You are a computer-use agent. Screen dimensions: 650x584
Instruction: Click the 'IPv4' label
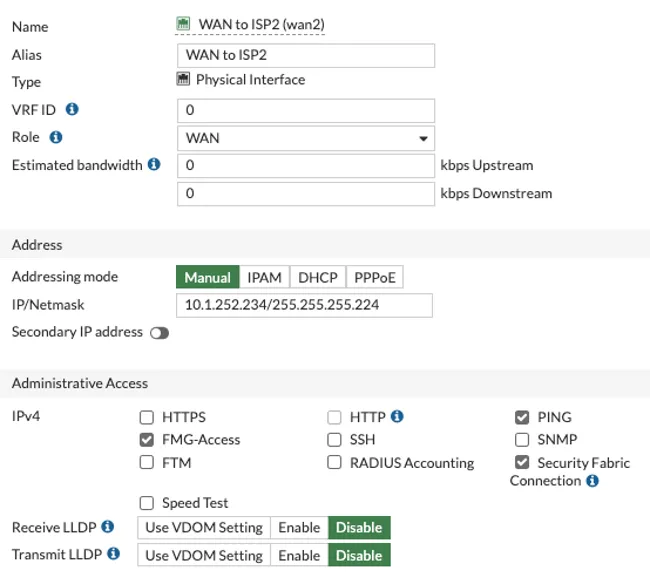(x=26, y=416)
